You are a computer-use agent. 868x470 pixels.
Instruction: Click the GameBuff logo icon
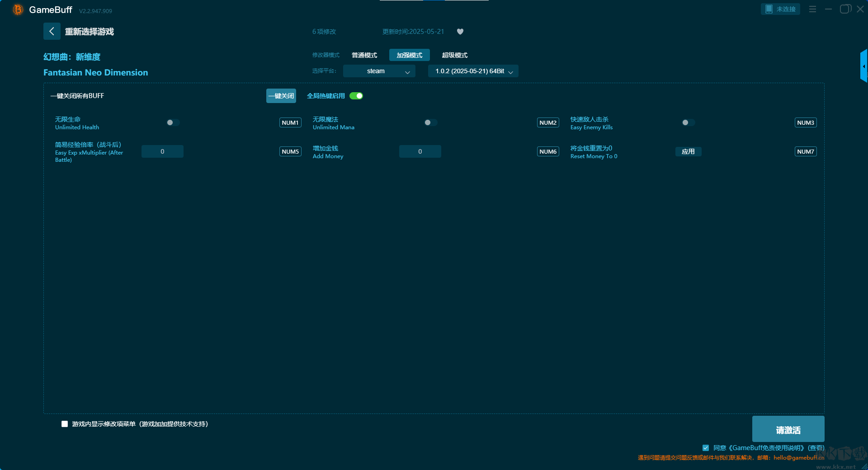click(18, 9)
